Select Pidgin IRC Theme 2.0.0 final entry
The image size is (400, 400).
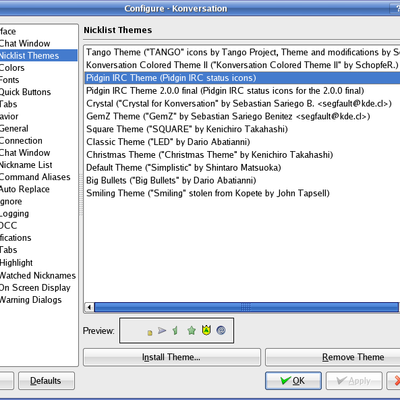[x=242, y=91]
